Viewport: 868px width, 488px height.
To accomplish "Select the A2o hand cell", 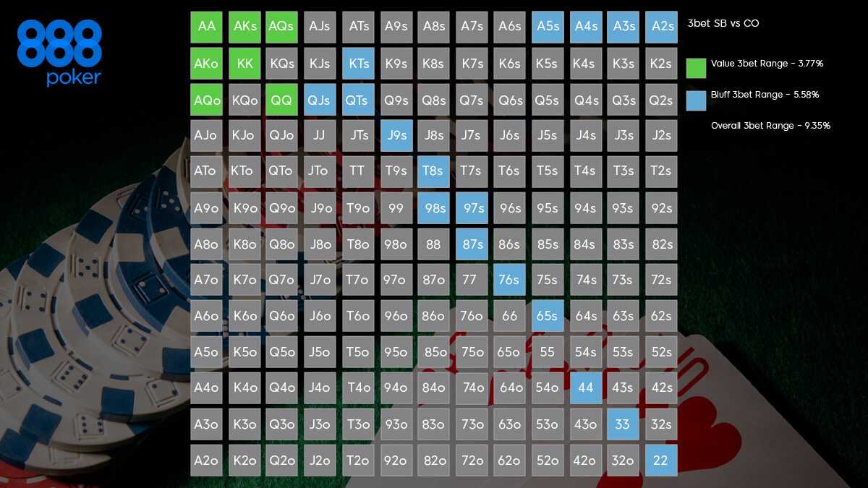I will [x=206, y=461].
